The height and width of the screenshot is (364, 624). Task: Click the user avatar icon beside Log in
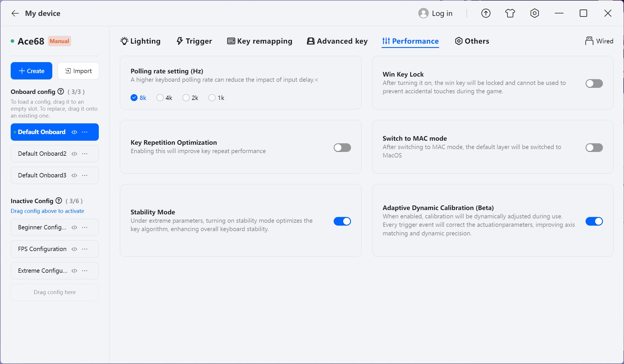coord(423,13)
